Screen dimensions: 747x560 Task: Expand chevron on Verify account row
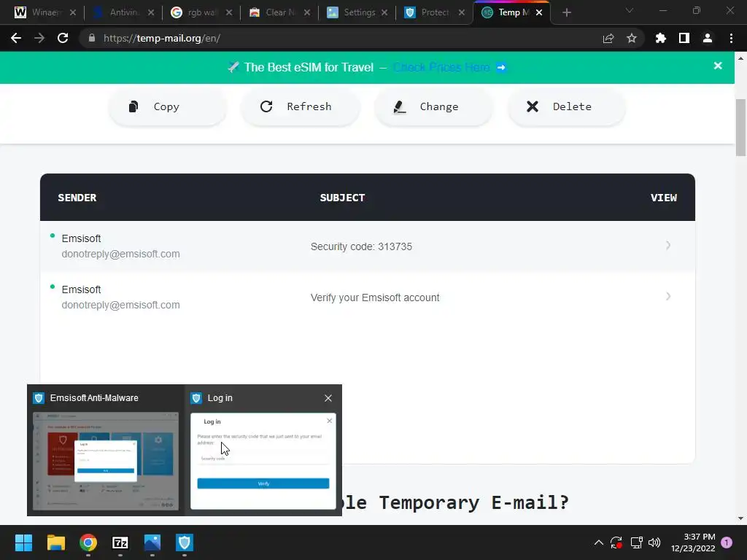click(x=668, y=296)
